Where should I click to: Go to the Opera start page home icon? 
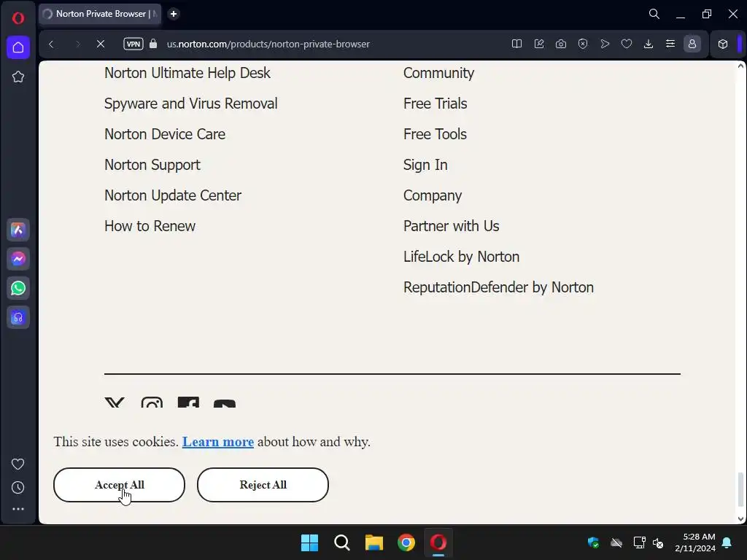tap(18, 47)
